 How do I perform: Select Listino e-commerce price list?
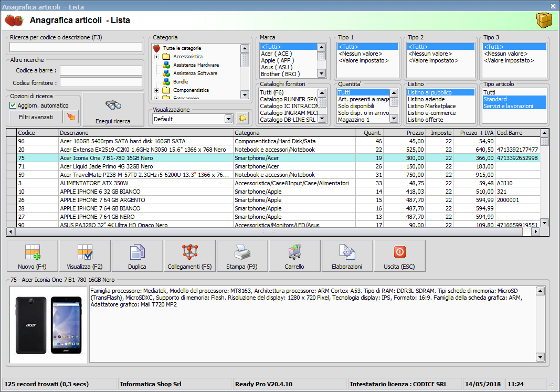click(432, 113)
